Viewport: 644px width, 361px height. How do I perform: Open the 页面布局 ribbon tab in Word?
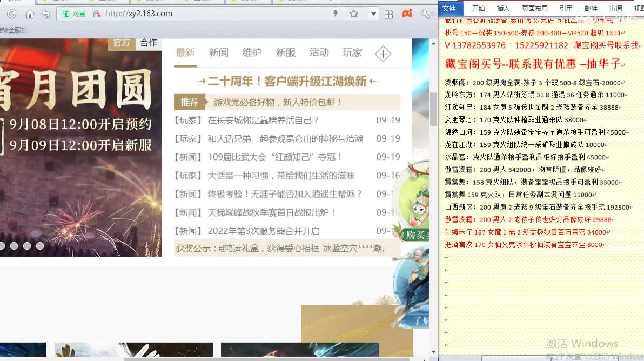[x=535, y=8]
